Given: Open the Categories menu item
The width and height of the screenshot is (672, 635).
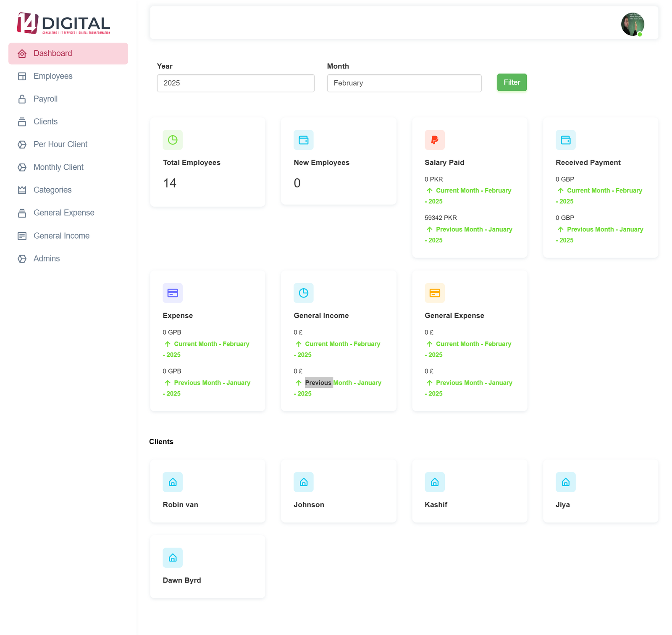Looking at the screenshot, I should pos(68,190).
